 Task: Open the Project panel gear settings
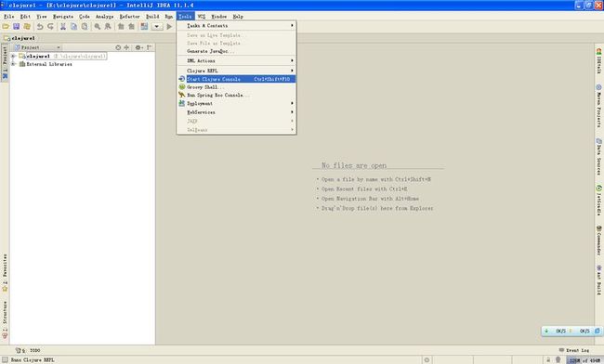tap(138, 47)
